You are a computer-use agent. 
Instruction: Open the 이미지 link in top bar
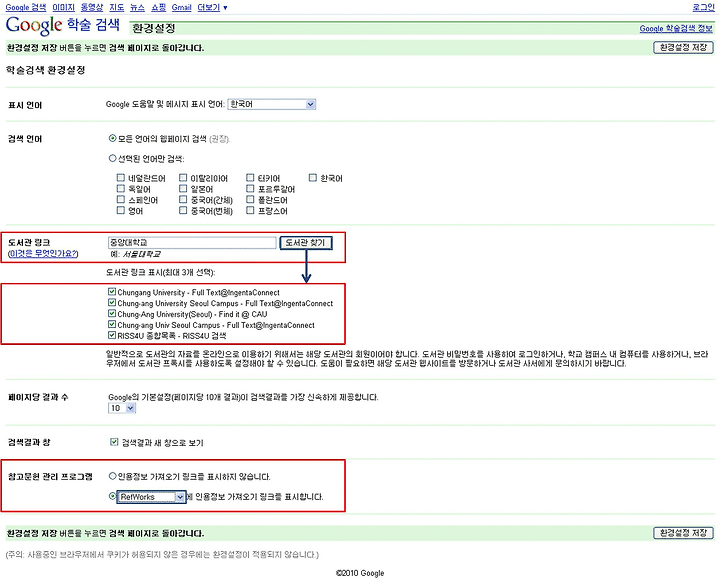(x=63, y=7)
